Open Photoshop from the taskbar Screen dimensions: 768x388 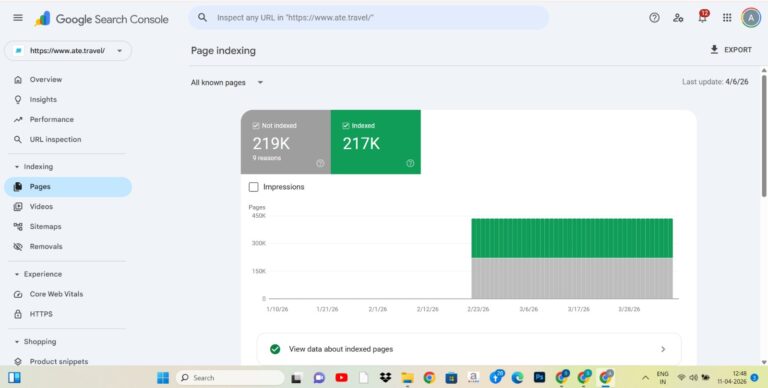pyautogui.click(x=539, y=378)
